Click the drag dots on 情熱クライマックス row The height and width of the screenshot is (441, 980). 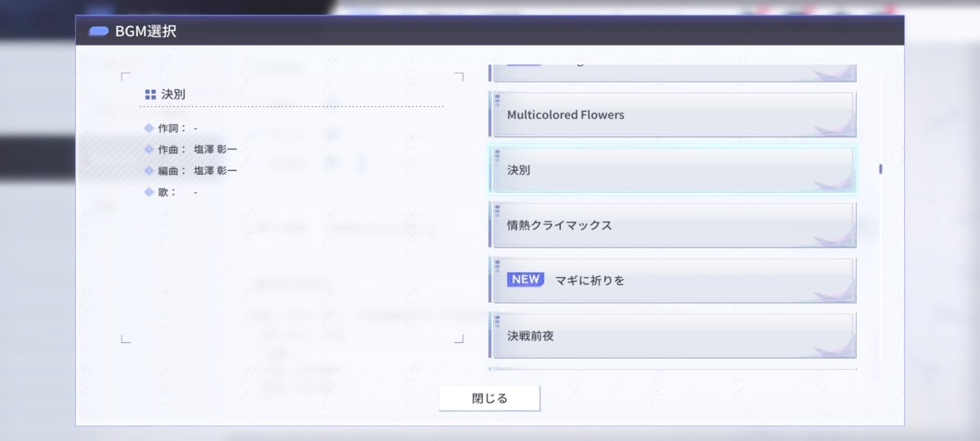tap(497, 212)
